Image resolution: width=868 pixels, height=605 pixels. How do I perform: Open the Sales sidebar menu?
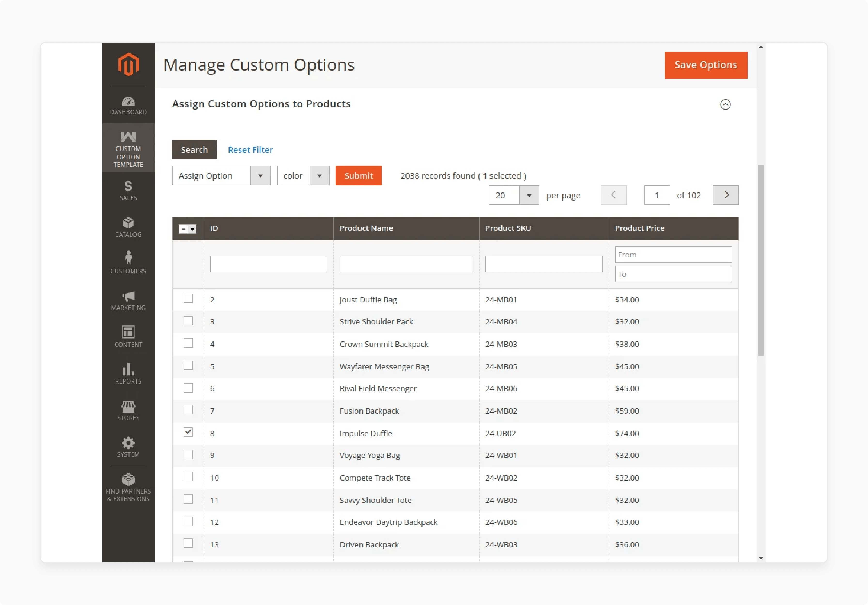coord(128,191)
